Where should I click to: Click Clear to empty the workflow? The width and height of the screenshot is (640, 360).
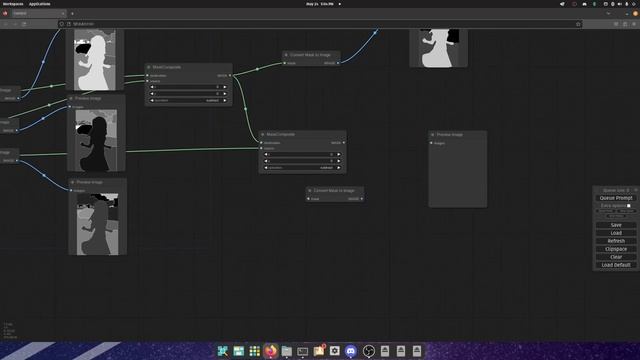pos(616,257)
